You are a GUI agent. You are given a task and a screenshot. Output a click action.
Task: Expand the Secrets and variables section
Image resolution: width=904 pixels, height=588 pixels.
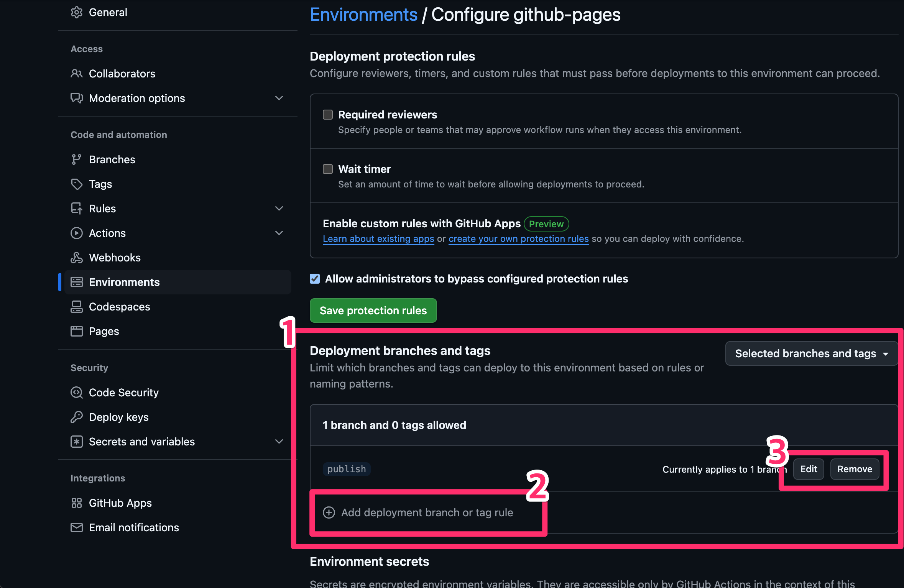click(x=279, y=442)
